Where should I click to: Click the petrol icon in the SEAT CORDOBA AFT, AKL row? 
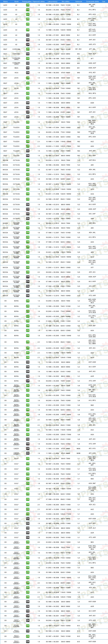(x=28, y=49)
